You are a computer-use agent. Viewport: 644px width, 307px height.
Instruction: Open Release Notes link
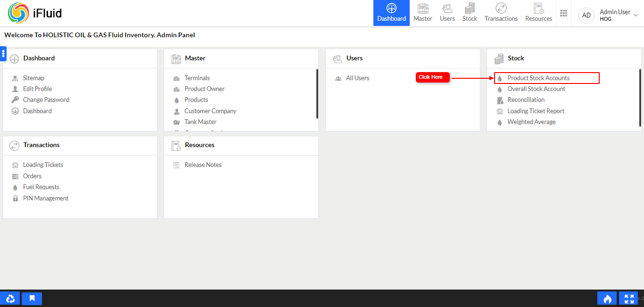pyautogui.click(x=203, y=165)
